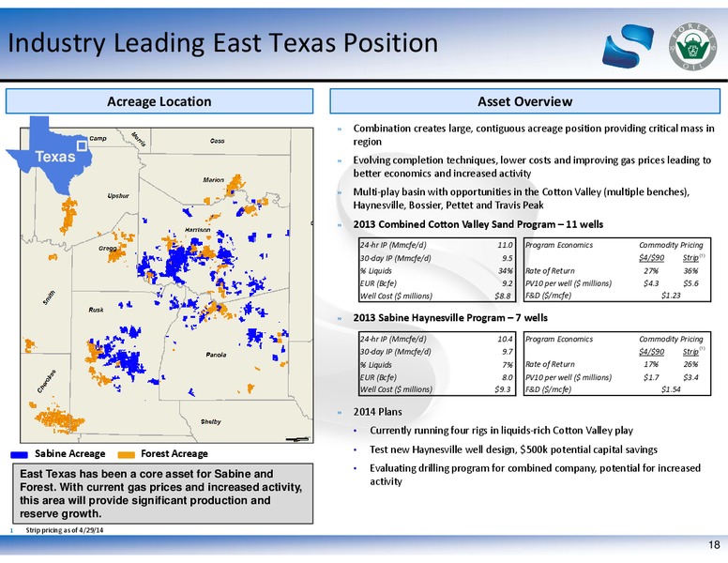The image size is (728, 563).
Task: Click the 'Upshur' county label on map
Action: [x=118, y=196]
